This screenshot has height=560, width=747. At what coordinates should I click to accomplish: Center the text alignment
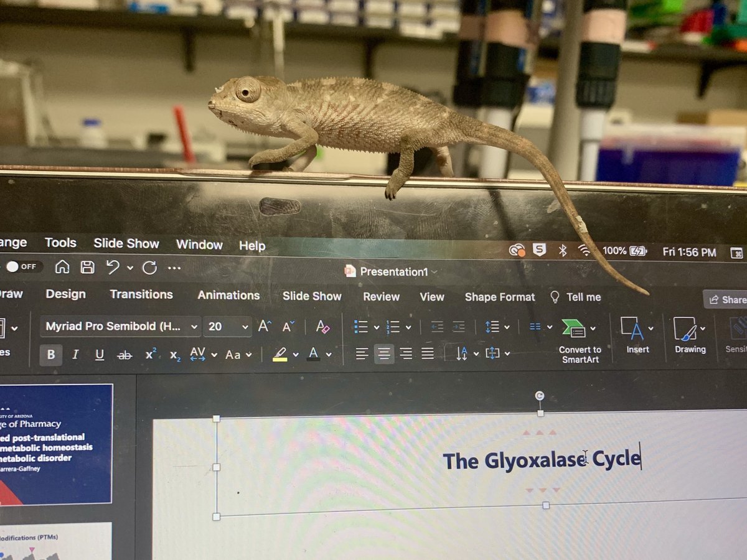(x=384, y=354)
